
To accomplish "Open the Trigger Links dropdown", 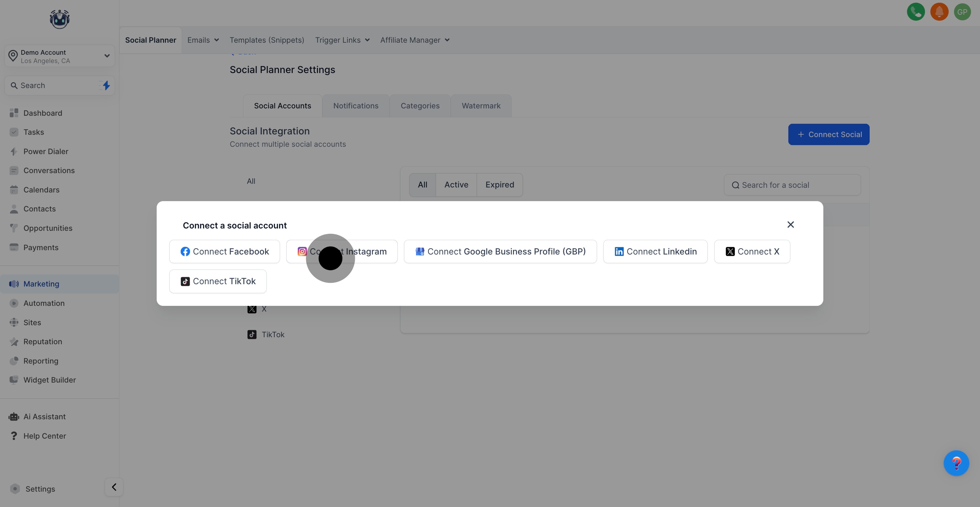I will pyautogui.click(x=342, y=40).
